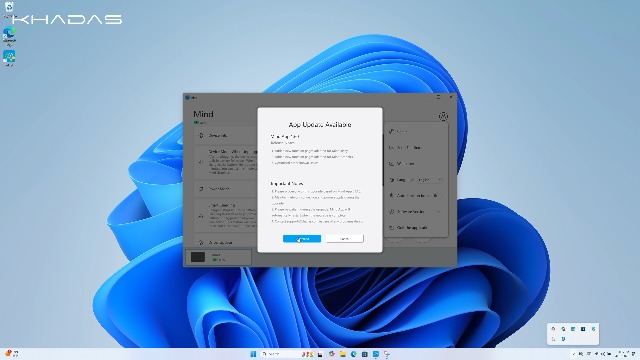This screenshot has width=640, height=360.
Task: Click the blue Update button in dialog
Action: 302,238
